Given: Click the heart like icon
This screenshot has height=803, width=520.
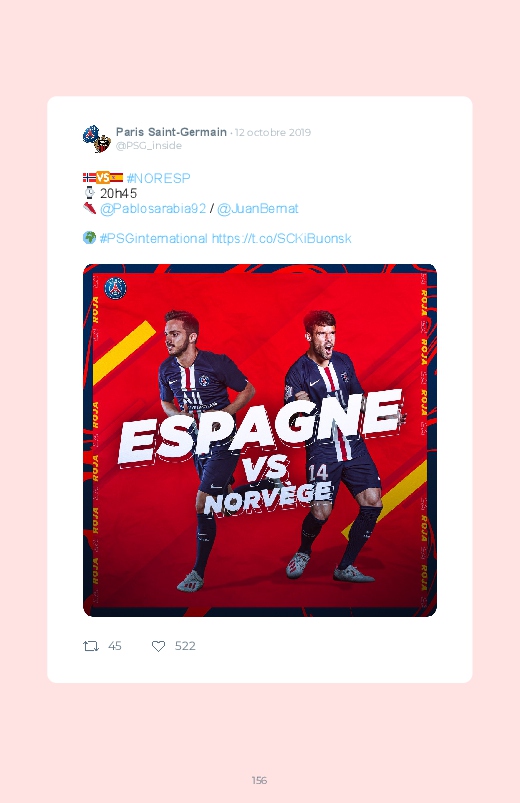Looking at the screenshot, I should [x=158, y=646].
